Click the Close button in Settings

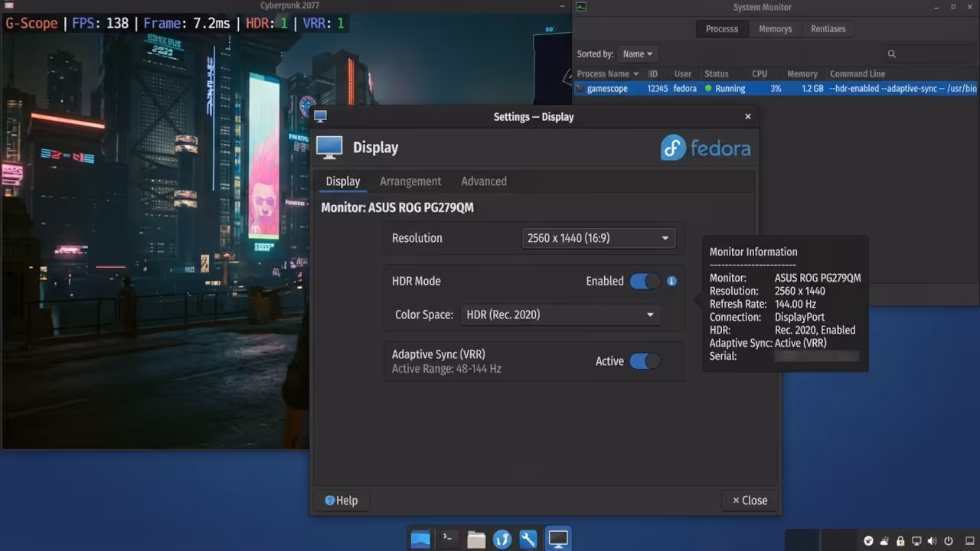[x=750, y=500]
